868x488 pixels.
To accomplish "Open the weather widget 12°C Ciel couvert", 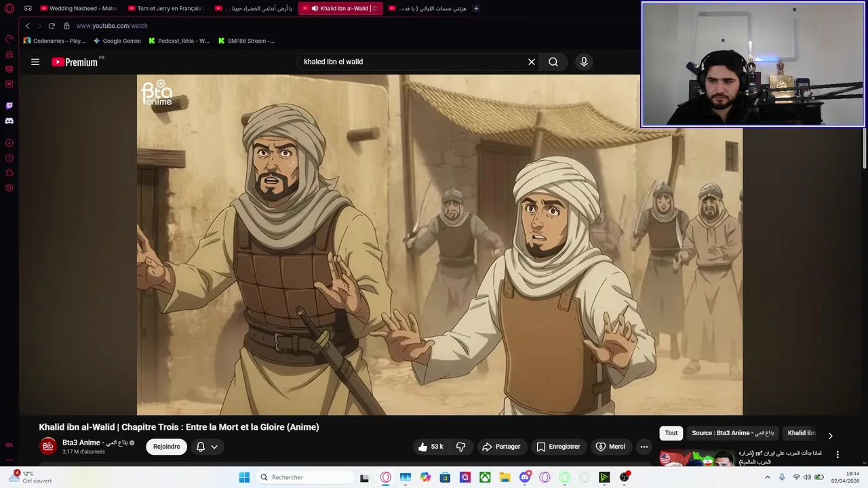I will (x=31, y=477).
